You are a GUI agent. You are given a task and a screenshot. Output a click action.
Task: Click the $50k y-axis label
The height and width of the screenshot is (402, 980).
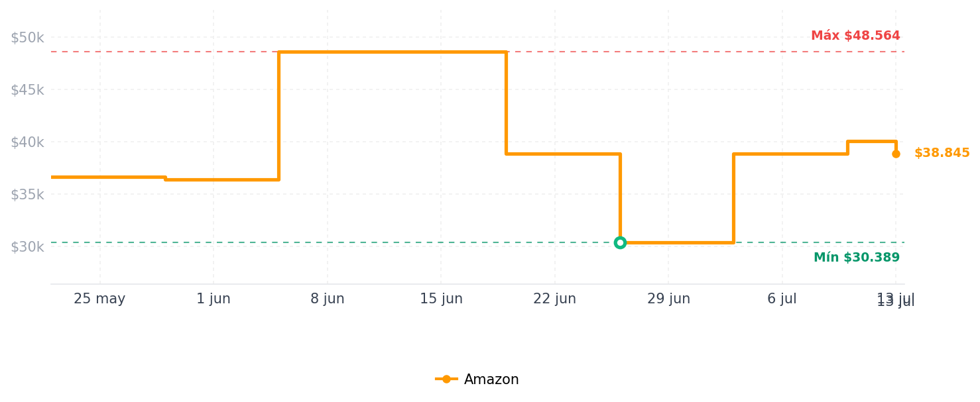[x=27, y=38]
